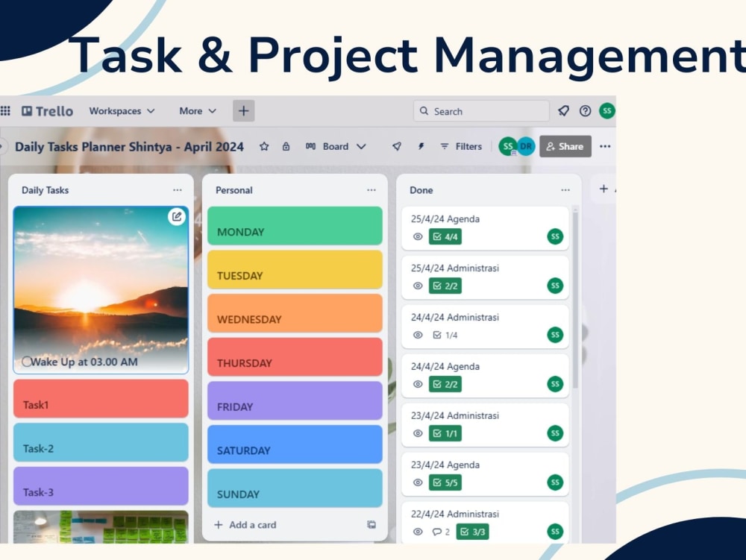Viewport: 746px width, 560px height.
Task: Click 4/4 checklist badge on 25/4/24 Agenda
Action: click(x=445, y=236)
